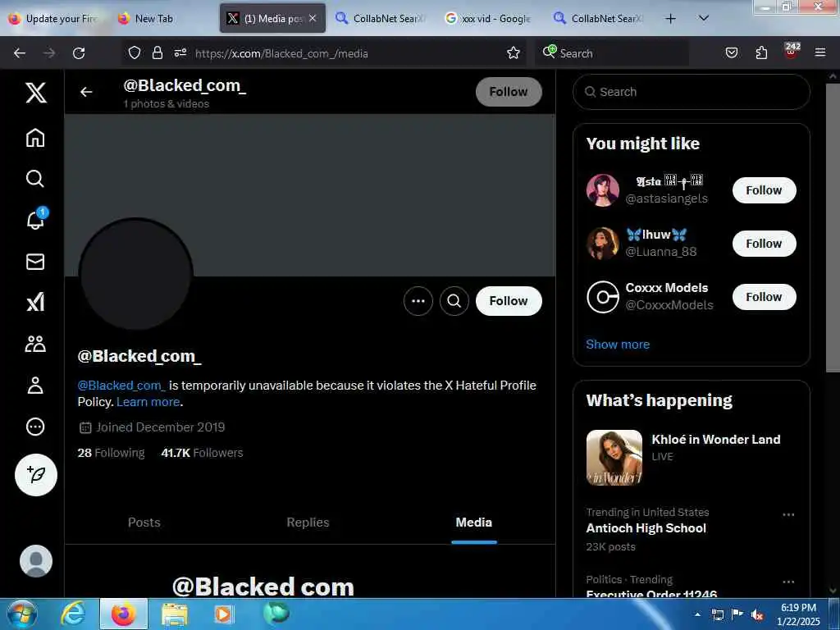This screenshot has height=630, width=840.
Task: Follow the Coxxx Models account
Action: (x=765, y=297)
